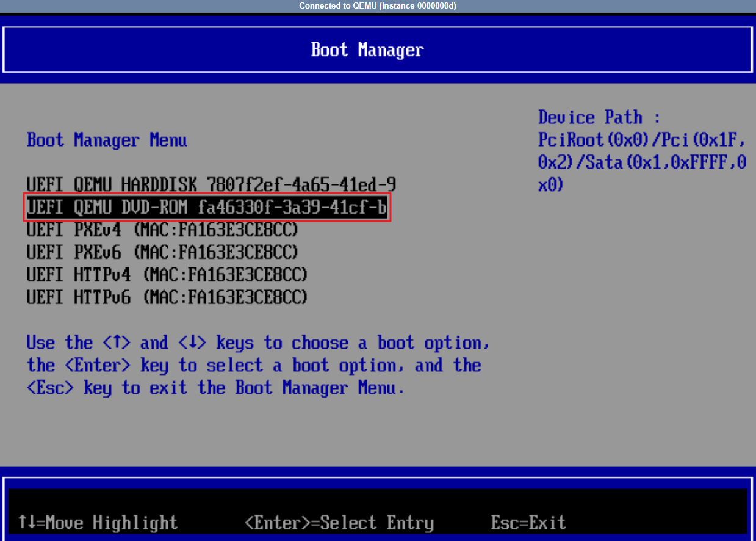Image resolution: width=756 pixels, height=541 pixels.
Task: Click the PciRoot device path value
Action: [x=641, y=162]
